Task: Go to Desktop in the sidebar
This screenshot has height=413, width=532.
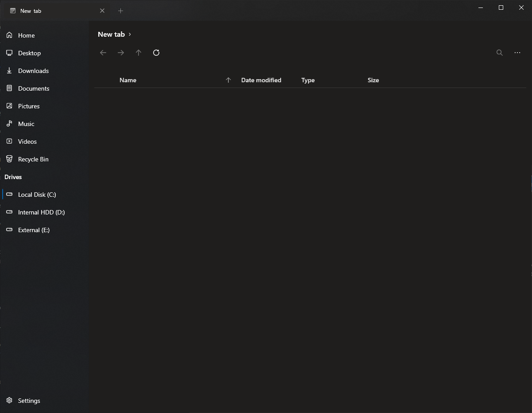Action: point(44,53)
